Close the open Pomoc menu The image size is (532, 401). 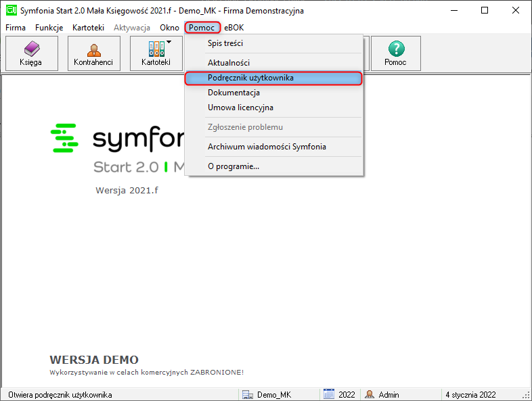(202, 28)
